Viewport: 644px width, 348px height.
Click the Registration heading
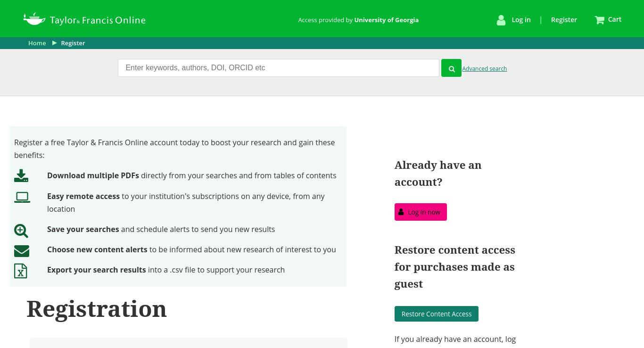click(97, 309)
